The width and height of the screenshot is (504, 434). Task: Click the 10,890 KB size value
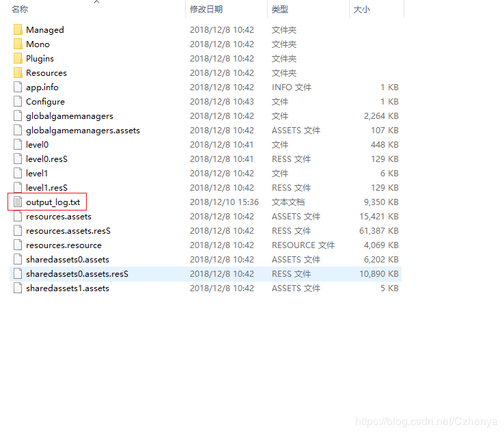click(x=379, y=274)
